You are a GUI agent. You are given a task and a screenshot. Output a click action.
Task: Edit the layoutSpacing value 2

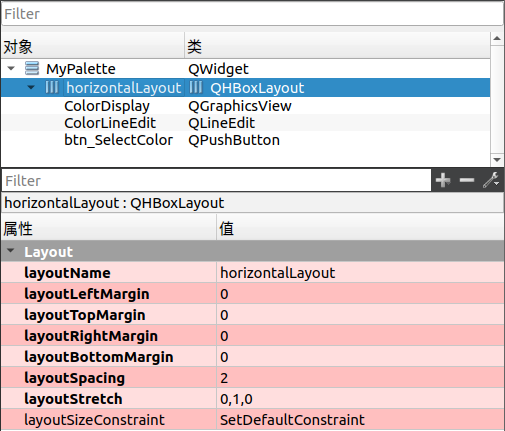pos(360,378)
